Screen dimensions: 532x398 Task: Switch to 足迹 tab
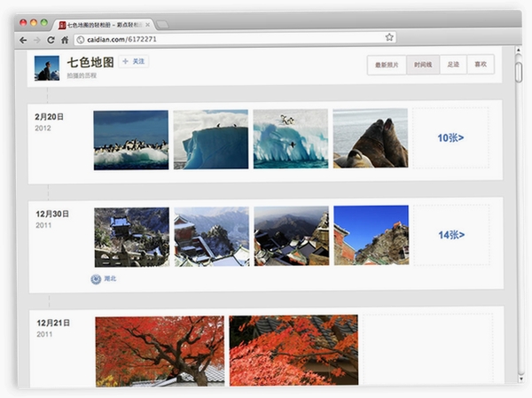pyautogui.click(x=453, y=64)
